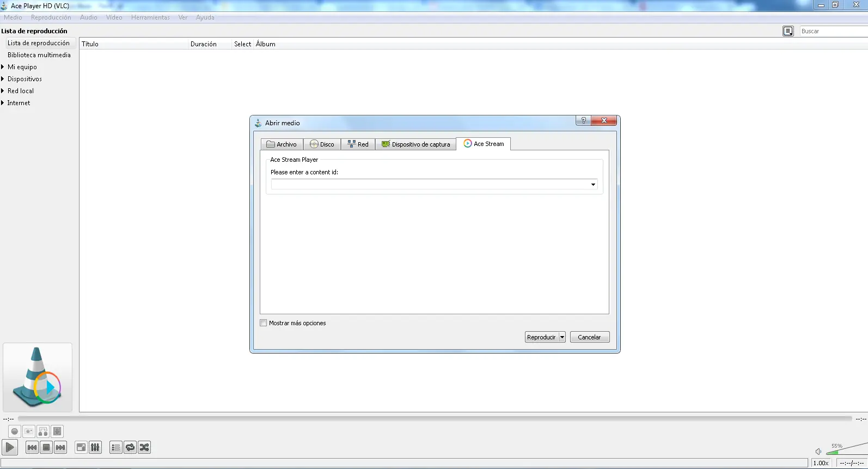Click the 1.00x playback speed indicator

(821, 463)
